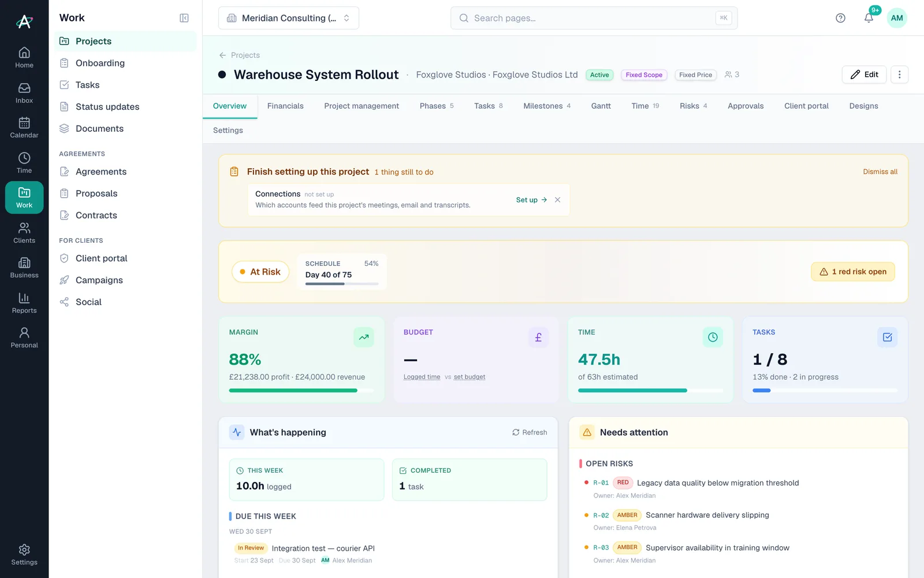Image resolution: width=924 pixels, height=578 pixels.
Task: Open the project three-dot menu
Action: coord(899,75)
